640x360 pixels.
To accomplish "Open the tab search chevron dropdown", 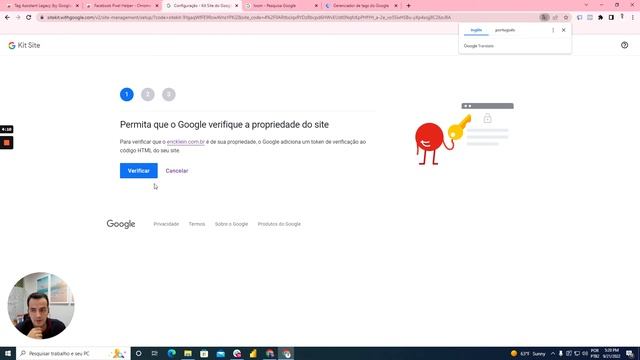I will coord(586,5).
